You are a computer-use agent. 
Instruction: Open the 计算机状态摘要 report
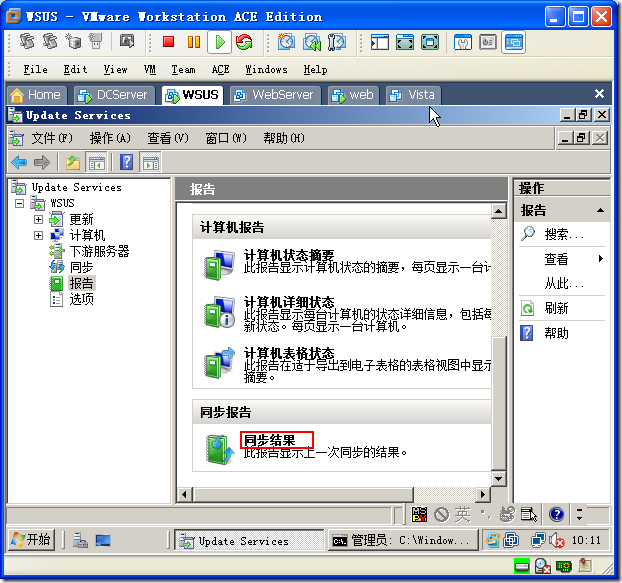[x=289, y=255]
